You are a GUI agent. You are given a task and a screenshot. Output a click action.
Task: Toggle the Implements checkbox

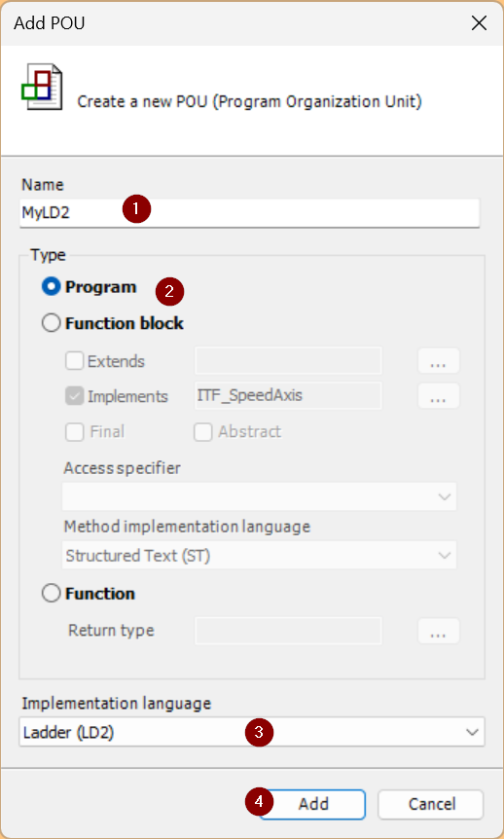point(74,396)
